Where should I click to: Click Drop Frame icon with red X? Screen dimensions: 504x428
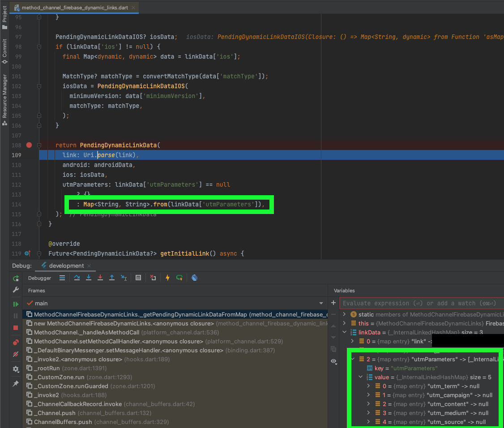(x=153, y=278)
